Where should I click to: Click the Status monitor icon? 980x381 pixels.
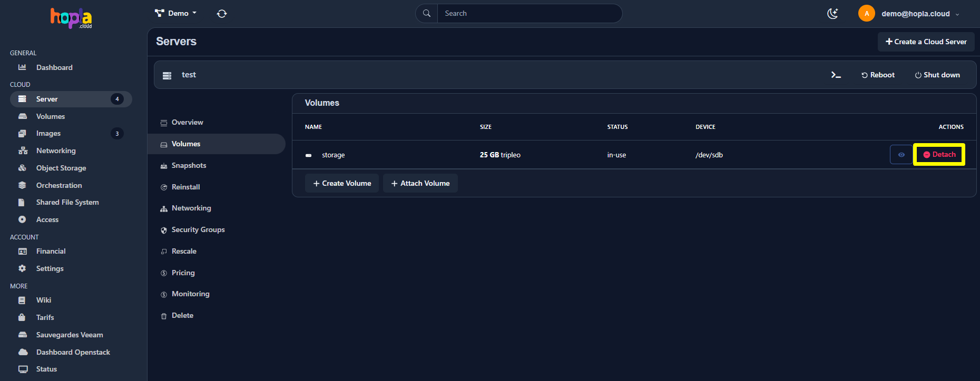tap(23, 369)
